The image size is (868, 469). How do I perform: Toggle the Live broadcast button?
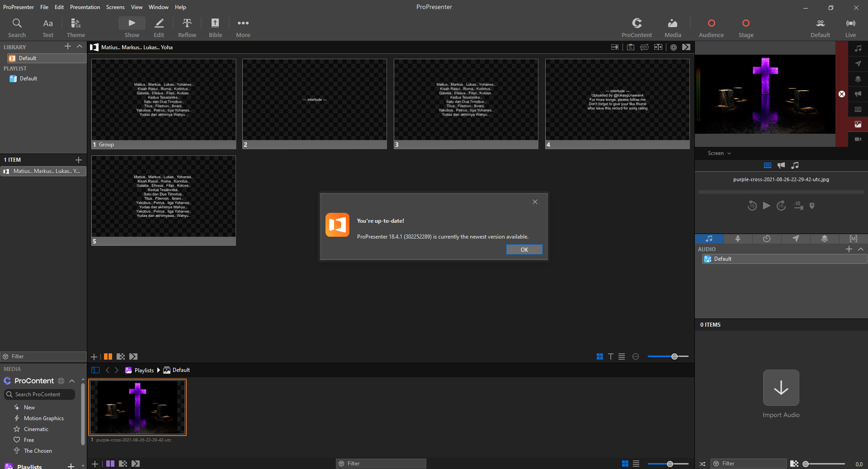pos(850,28)
